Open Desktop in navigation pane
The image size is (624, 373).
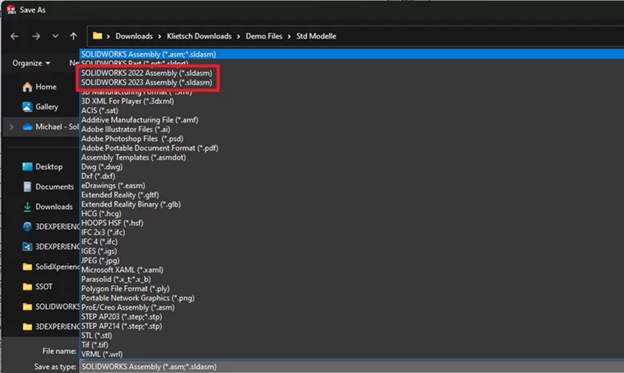[x=43, y=167]
